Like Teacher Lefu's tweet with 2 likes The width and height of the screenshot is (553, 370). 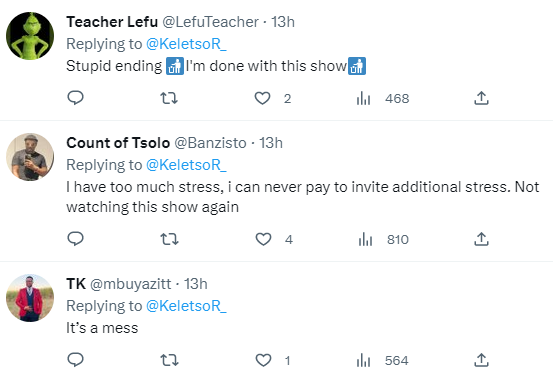[x=262, y=98]
